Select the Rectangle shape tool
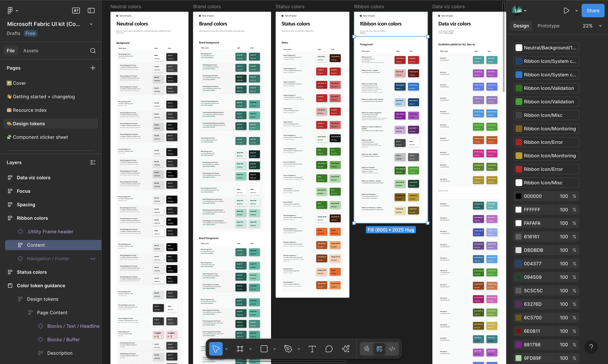Viewport: 608px width, 364px height. [x=264, y=349]
